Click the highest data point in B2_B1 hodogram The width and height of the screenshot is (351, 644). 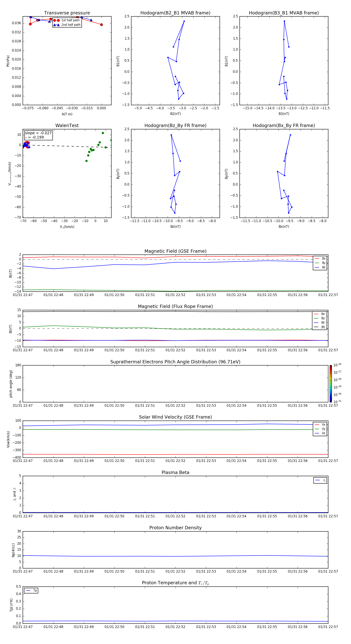click(x=184, y=21)
